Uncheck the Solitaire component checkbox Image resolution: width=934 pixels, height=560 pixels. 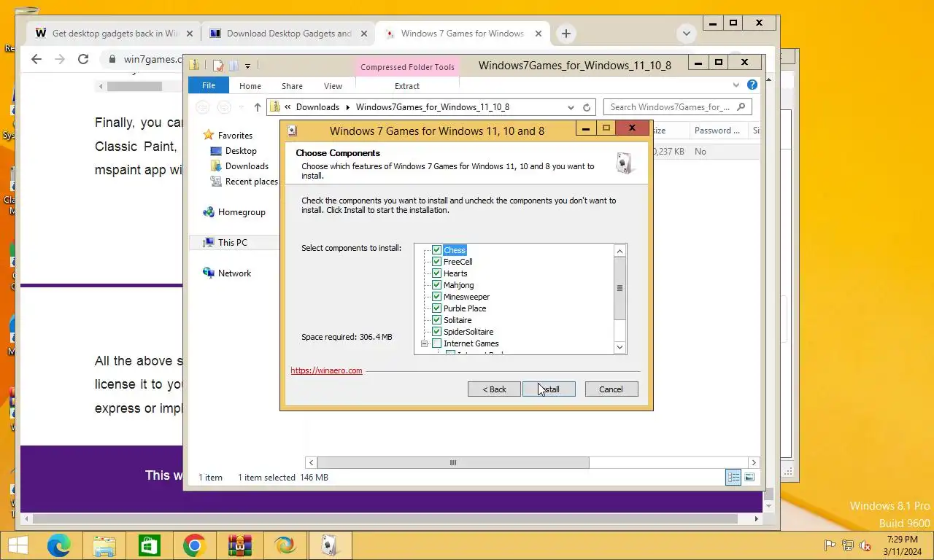click(437, 320)
